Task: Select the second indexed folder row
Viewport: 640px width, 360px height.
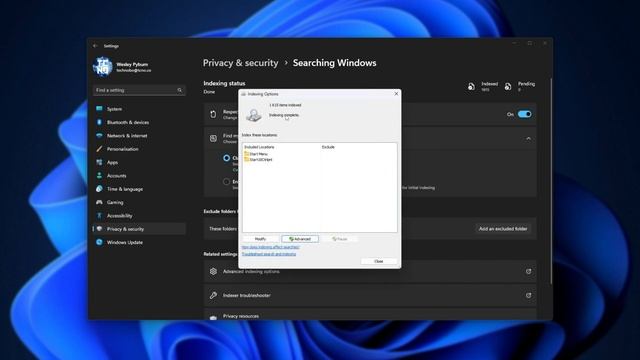Action: coord(258,160)
